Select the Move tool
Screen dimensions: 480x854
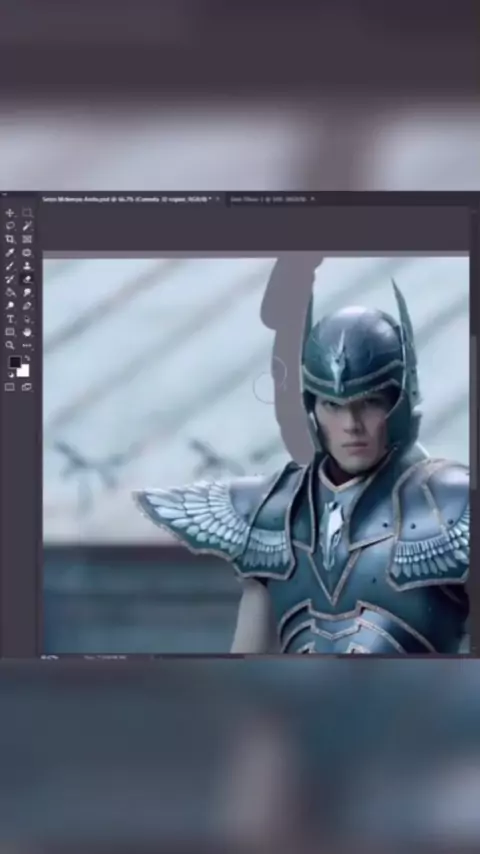pos(10,212)
